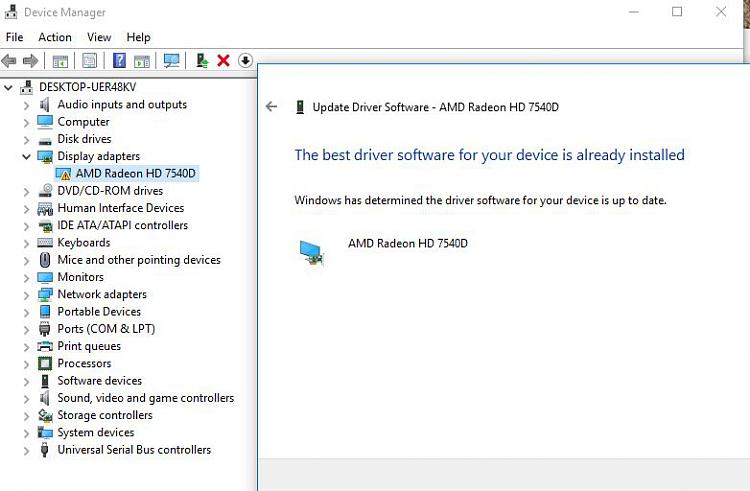
Task: Click the Software devices icon
Action: [45, 381]
